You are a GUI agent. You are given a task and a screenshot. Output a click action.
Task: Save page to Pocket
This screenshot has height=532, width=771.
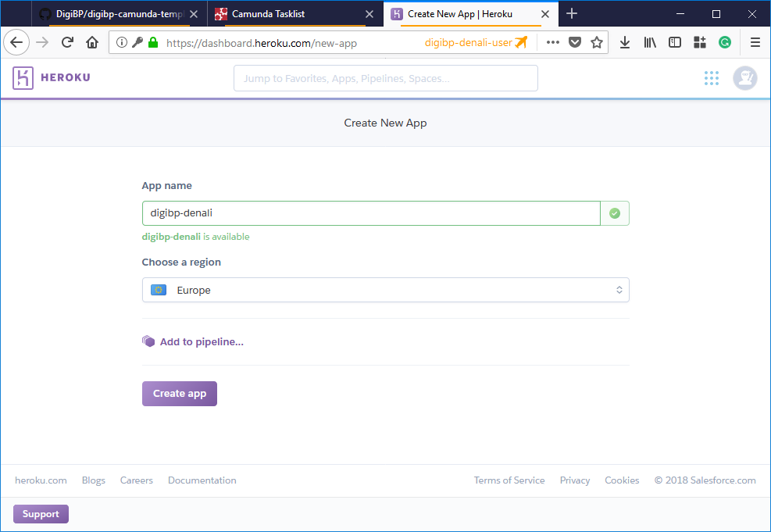point(575,43)
